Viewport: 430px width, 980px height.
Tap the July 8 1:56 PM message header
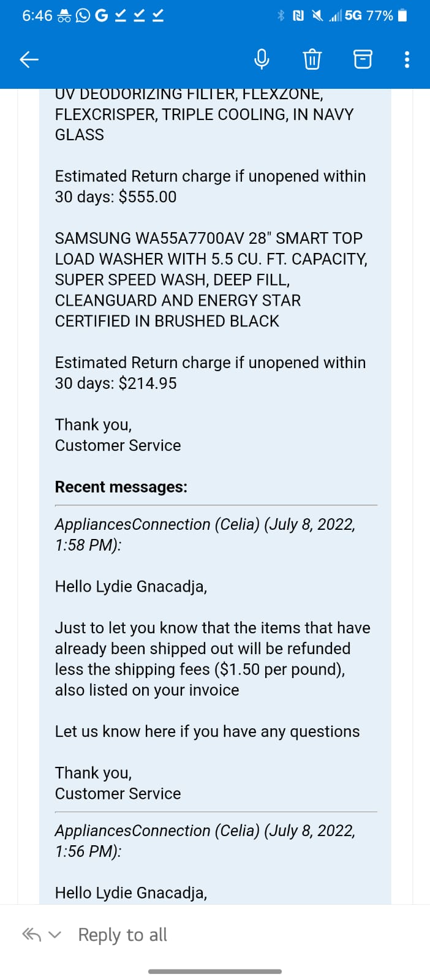click(205, 840)
